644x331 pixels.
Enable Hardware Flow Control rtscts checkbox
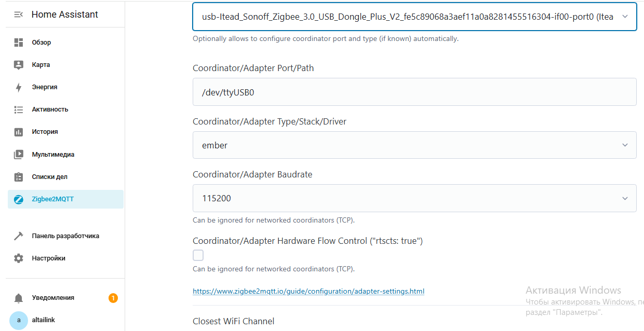click(x=198, y=255)
